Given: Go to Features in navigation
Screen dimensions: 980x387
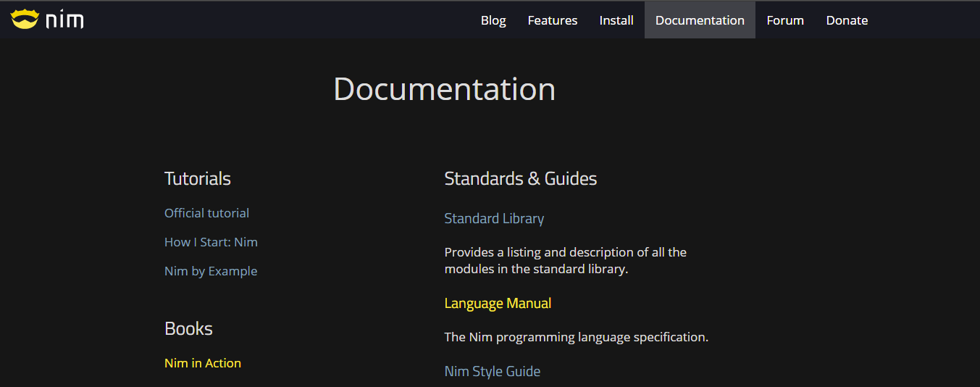Looking at the screenshot, I should (553, 20).
